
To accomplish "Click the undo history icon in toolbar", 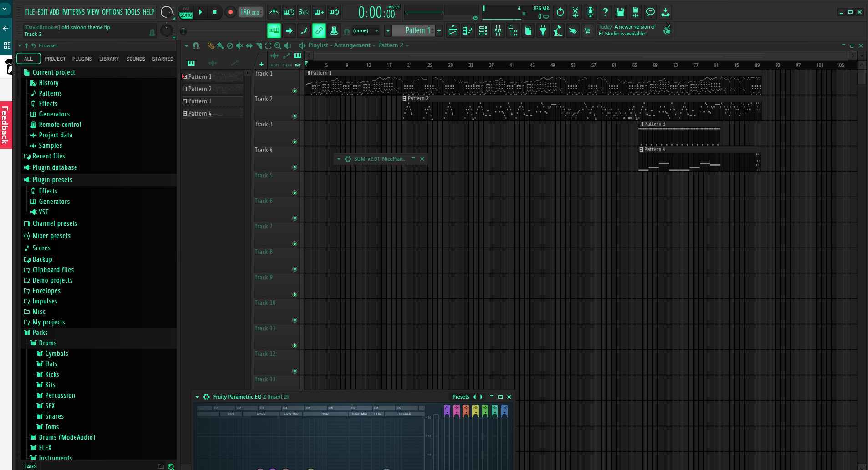I will coord(560,12).
